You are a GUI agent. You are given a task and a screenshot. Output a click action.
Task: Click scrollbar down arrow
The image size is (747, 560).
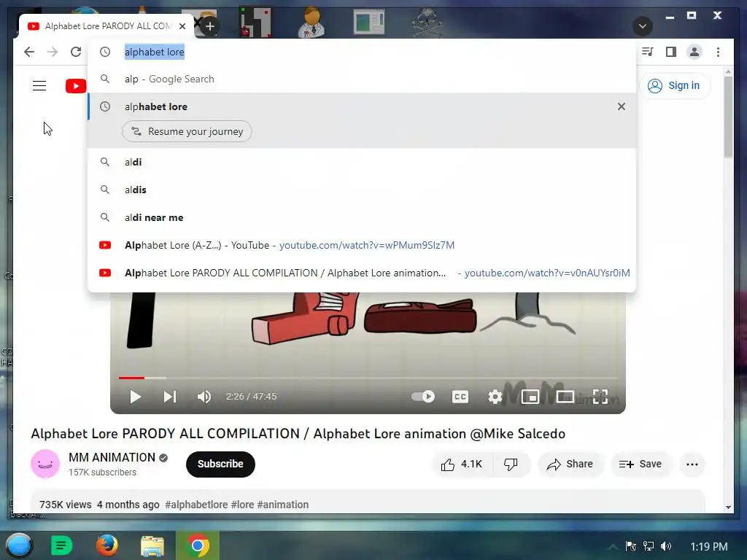click(x=728, y=507)
